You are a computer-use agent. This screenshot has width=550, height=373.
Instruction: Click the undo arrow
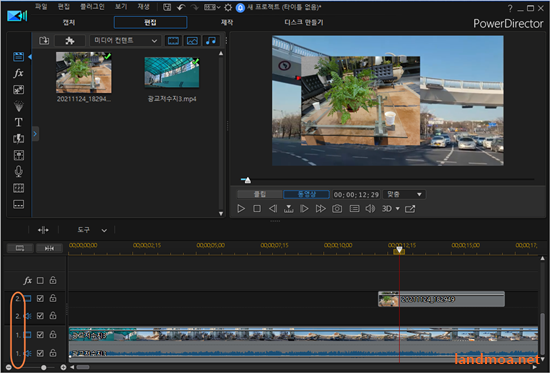click(181, 7)
